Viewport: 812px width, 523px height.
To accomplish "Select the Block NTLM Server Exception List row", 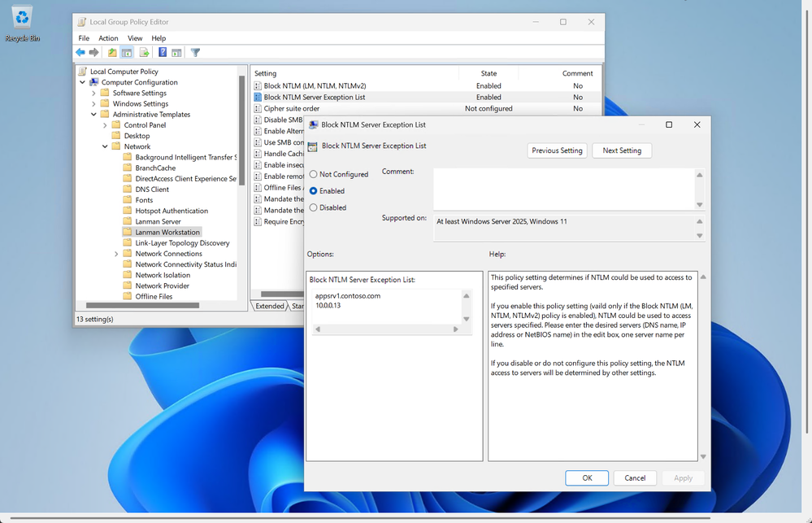I will (427, 98).
